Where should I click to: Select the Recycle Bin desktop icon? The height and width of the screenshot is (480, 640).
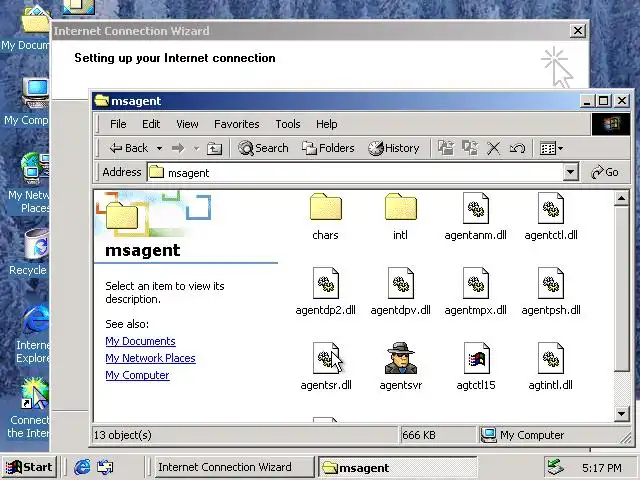[x=31, y=252]
